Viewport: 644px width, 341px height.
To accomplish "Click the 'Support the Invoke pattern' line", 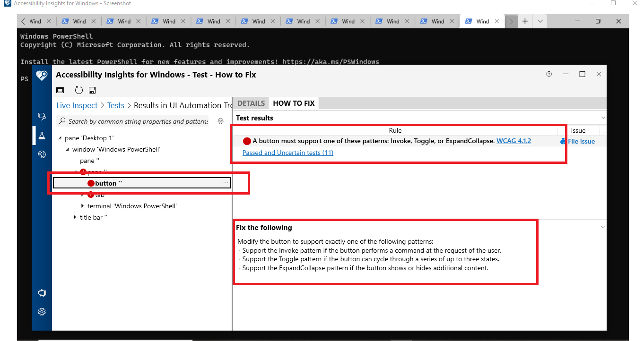I will (x=370, y=251).
